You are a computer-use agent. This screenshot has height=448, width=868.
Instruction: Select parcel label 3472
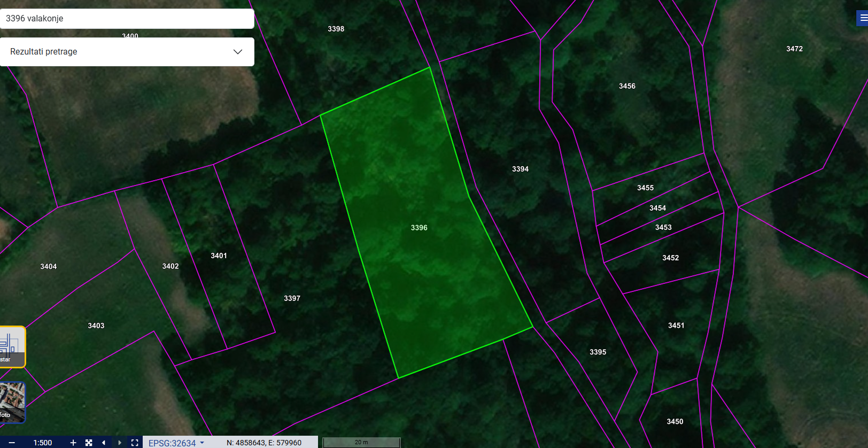click(x=795, y=49)
